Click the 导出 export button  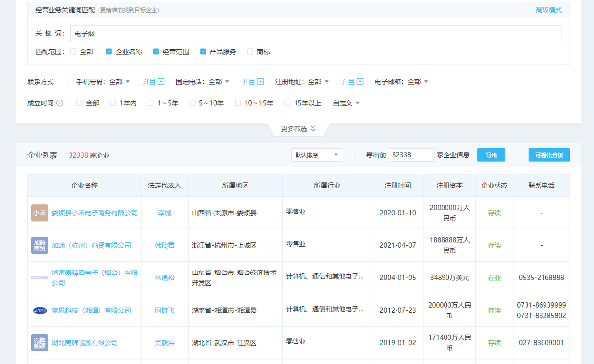click(x=491, y=155)
